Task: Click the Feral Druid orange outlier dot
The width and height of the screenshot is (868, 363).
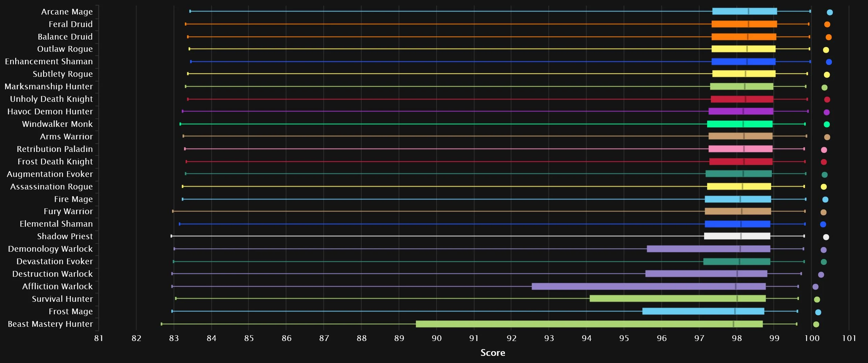Action: tap(827, 24)
